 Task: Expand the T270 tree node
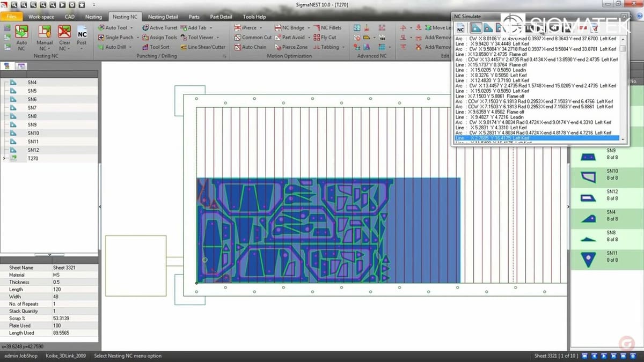point(4,158)
